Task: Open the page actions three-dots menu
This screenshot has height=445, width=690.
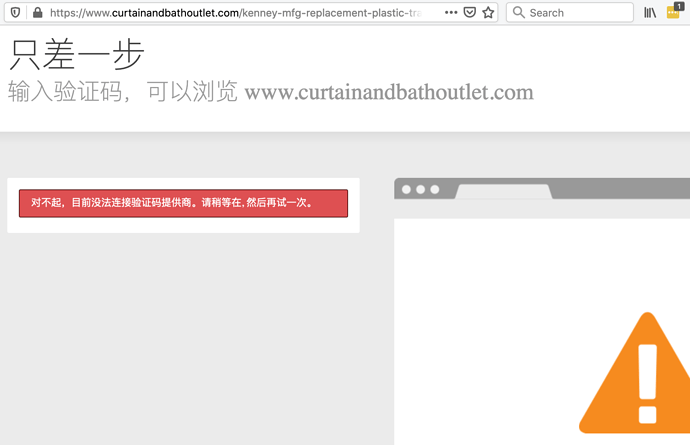Action: (451, 12)
